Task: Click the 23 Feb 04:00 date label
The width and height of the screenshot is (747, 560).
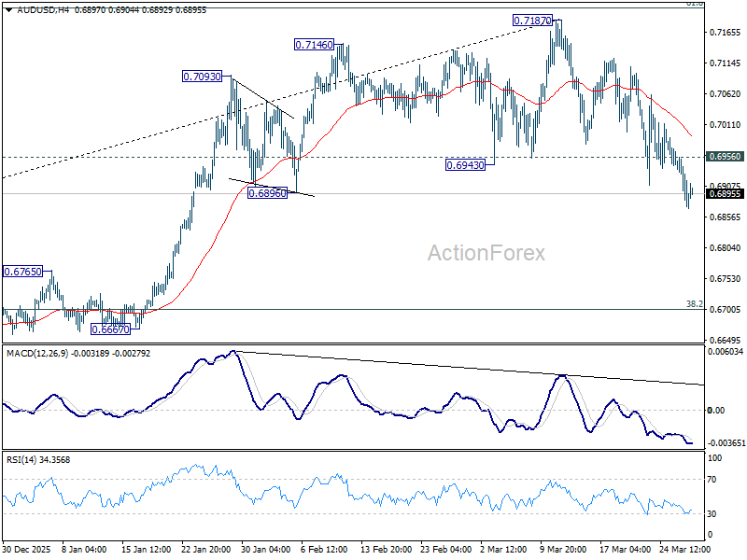Action: pyautogui.click(x=446, y=549)
